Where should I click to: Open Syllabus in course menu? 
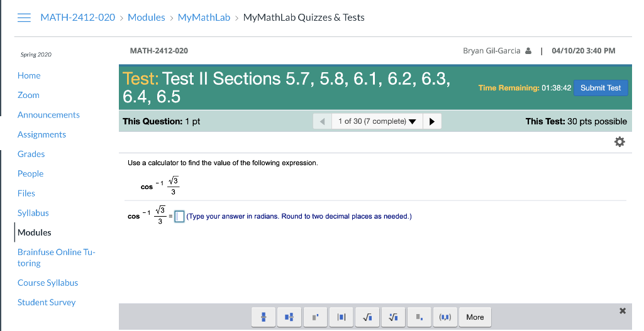click(x=33, y=213)
